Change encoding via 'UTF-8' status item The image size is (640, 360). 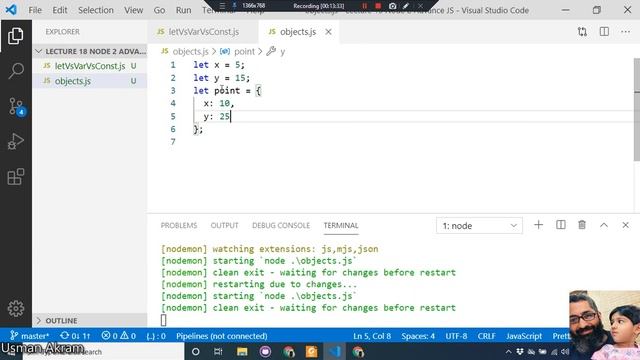(x=456, y=336)
